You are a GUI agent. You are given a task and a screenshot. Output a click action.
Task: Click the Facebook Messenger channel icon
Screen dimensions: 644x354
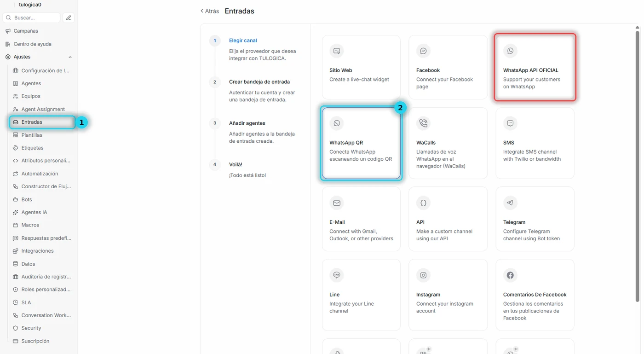click(x=423, y=51)
